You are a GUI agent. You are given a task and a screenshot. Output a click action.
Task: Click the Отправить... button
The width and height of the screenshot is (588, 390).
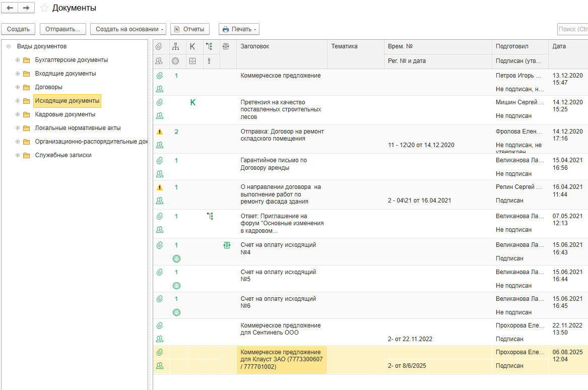(62, 29)
